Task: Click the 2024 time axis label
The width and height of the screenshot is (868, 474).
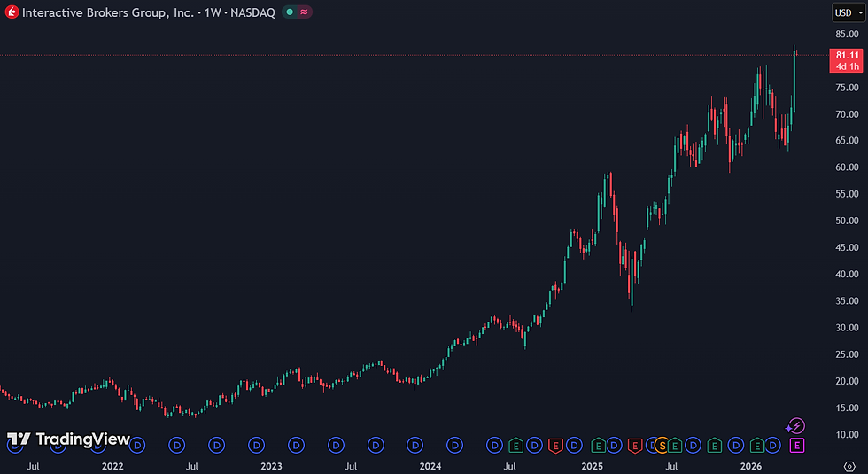Action: [x=430, y=467]
